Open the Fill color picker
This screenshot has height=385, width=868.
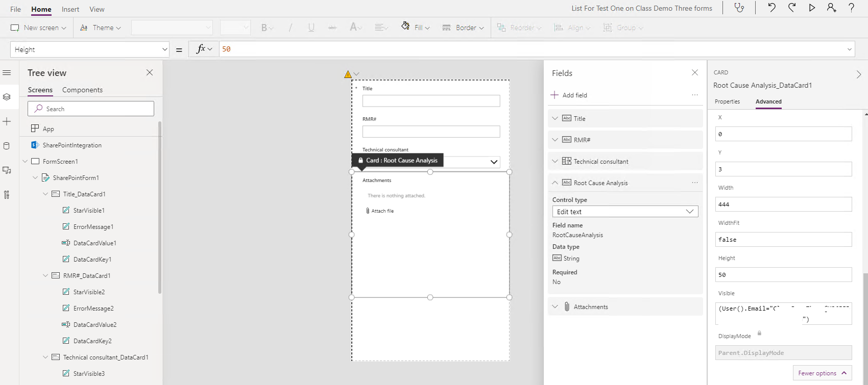click(x=415, y=28)
